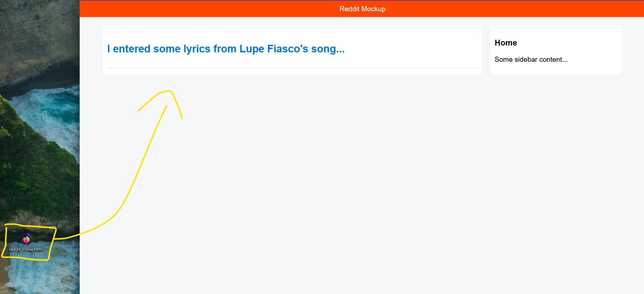Click the Reddit Mockup header title
The image size is (644, 294).
[362, 9]
